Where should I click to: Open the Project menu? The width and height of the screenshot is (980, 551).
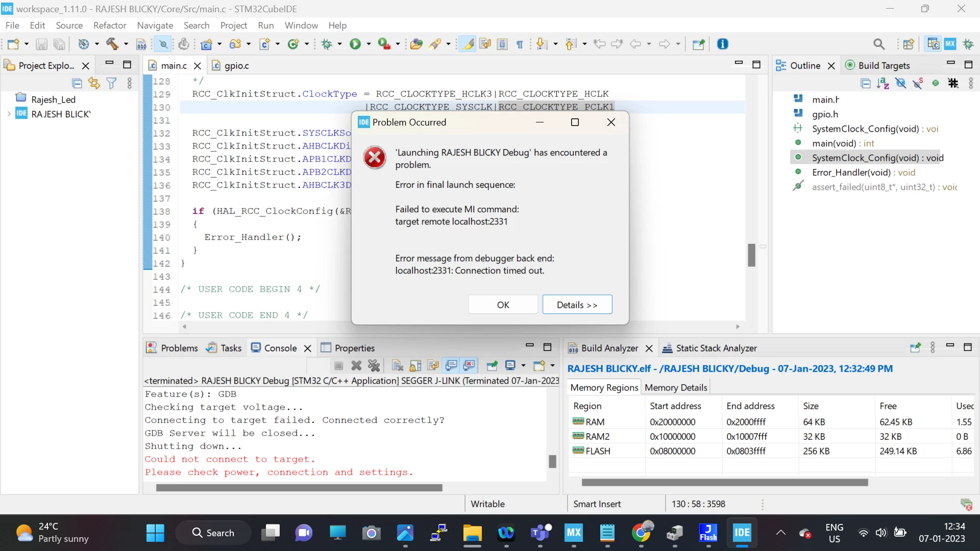[x=233, y=26]
